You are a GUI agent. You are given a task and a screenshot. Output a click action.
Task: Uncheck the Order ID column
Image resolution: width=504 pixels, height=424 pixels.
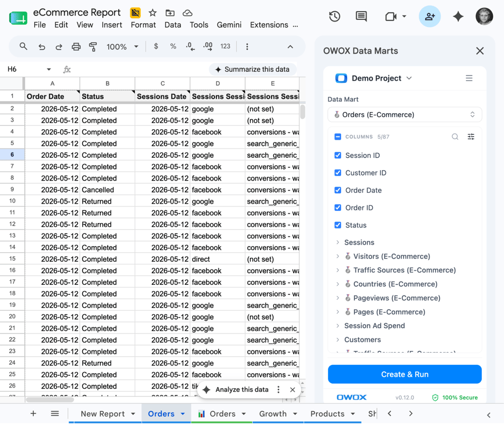(337, 208)
